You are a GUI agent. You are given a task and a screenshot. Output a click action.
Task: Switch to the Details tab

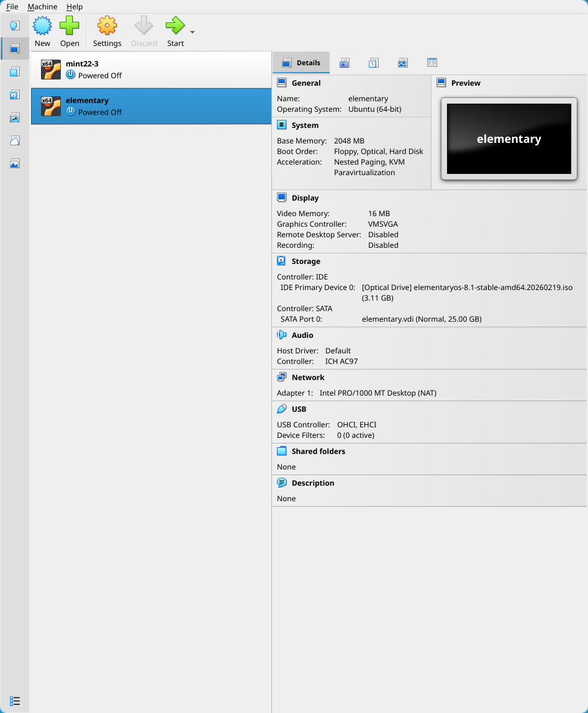(301, 63)
